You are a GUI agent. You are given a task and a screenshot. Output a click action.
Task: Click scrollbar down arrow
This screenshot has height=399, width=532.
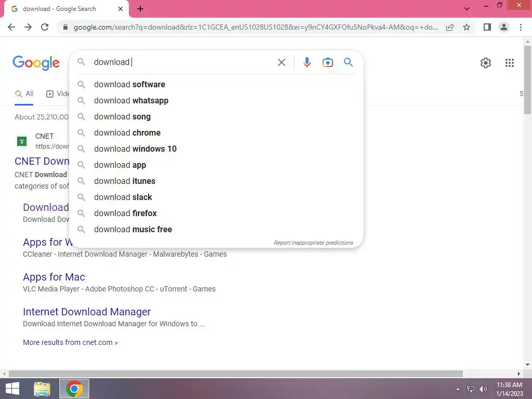tap(527, 365)
